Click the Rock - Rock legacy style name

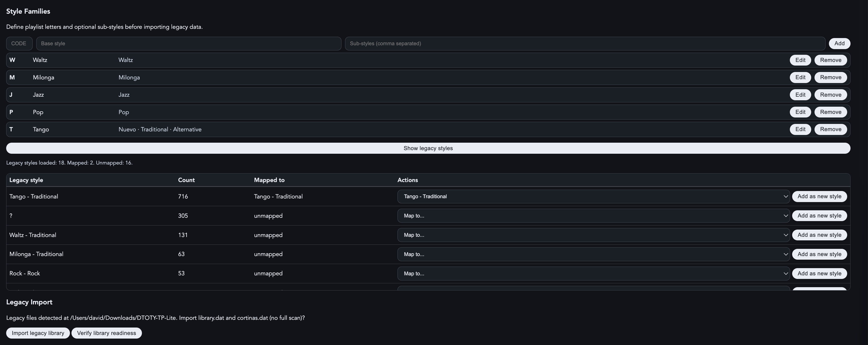point(25,273)
